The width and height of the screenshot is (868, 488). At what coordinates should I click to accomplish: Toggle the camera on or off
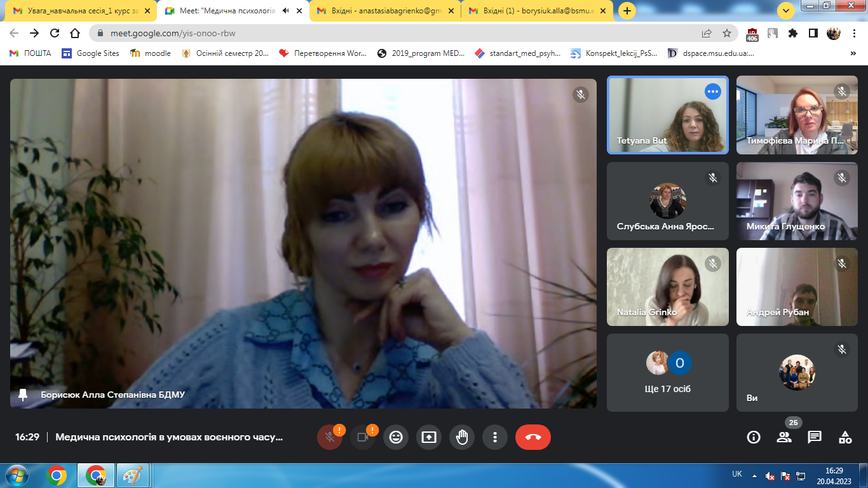363,437
